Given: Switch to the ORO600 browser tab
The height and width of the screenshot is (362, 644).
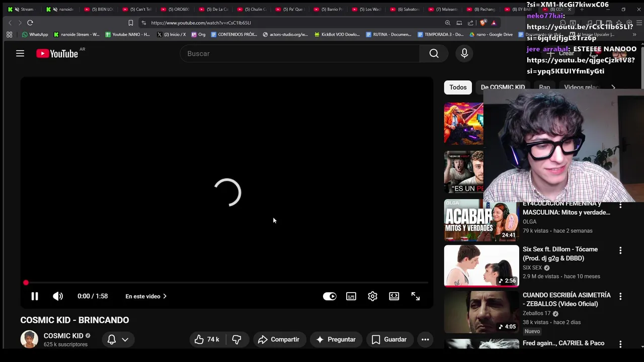Looking at the screenshot, I should click(176, 9).
